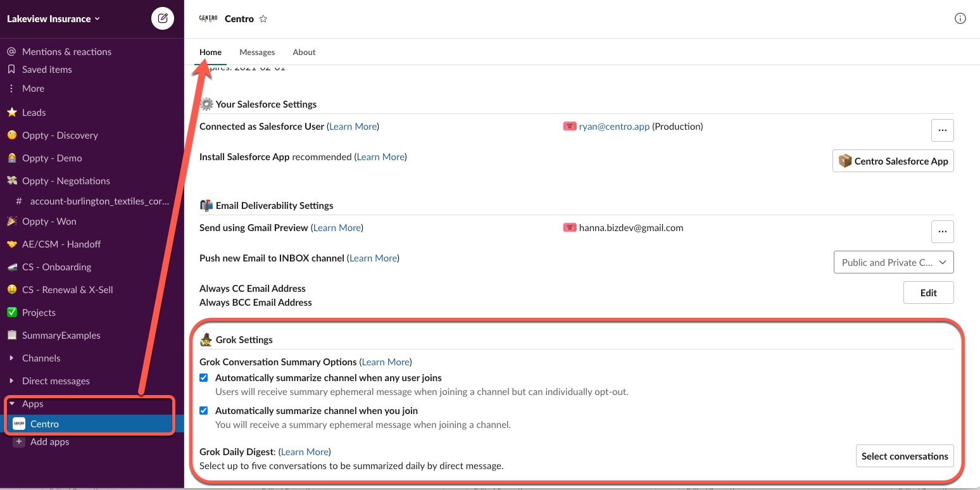Switch to the Home tab
This screenshot has width=980, height=490.
coord(211,53)
